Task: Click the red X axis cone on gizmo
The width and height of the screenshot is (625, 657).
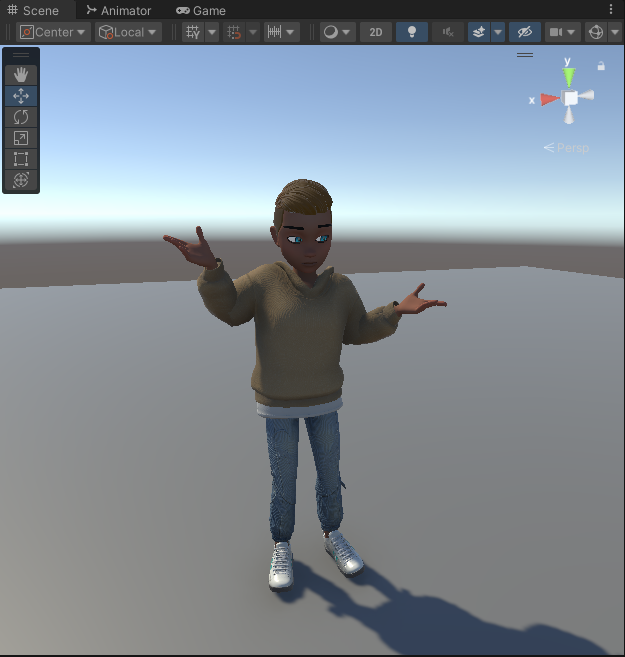Action: [548, 99]
